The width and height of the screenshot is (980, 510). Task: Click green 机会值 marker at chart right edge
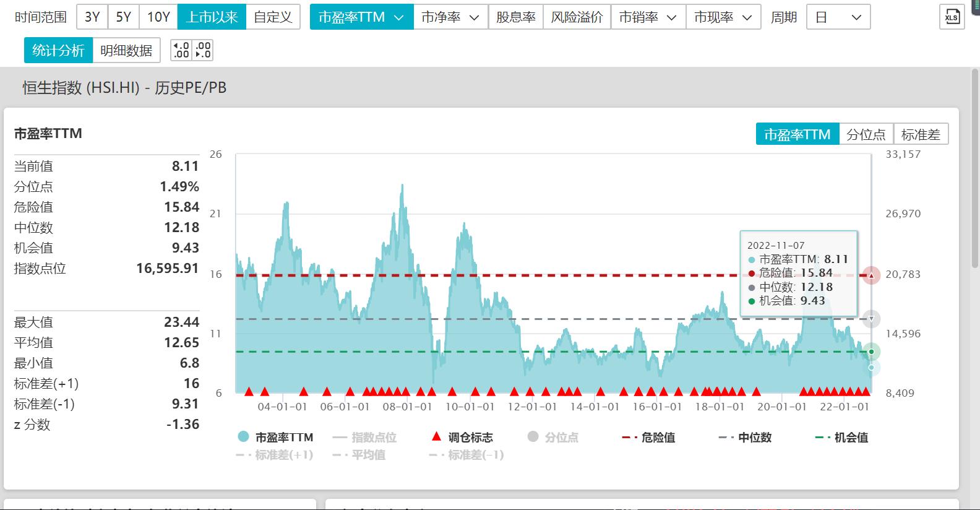tap(871, 352)
